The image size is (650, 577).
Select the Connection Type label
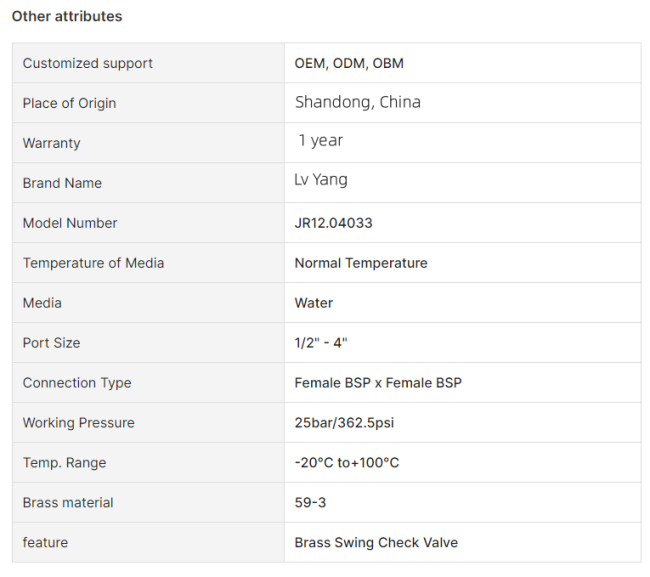[77, 383]
